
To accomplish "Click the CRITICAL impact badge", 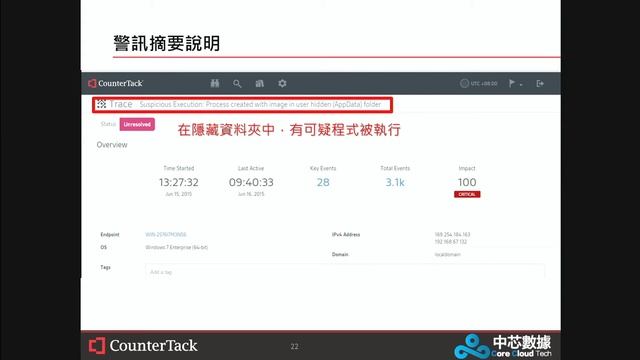I will (467, 194).
